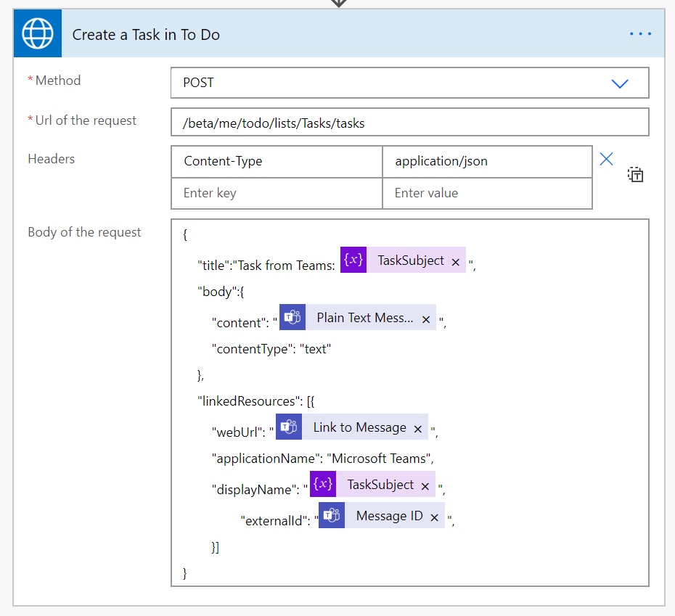675x616 pixels.
Task: Delete the Content-Type header row
Action: click(606, 160)
